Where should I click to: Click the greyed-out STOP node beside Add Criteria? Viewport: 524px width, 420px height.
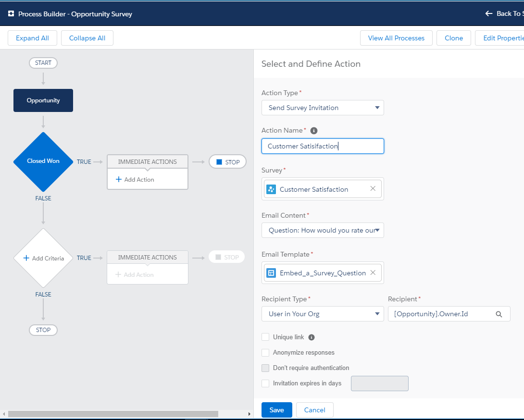227,257
